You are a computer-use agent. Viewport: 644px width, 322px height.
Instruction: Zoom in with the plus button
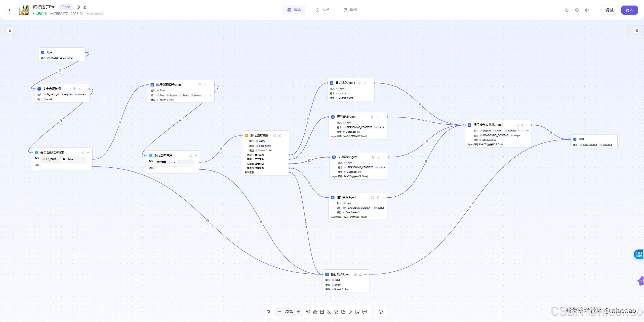[298, 312]
